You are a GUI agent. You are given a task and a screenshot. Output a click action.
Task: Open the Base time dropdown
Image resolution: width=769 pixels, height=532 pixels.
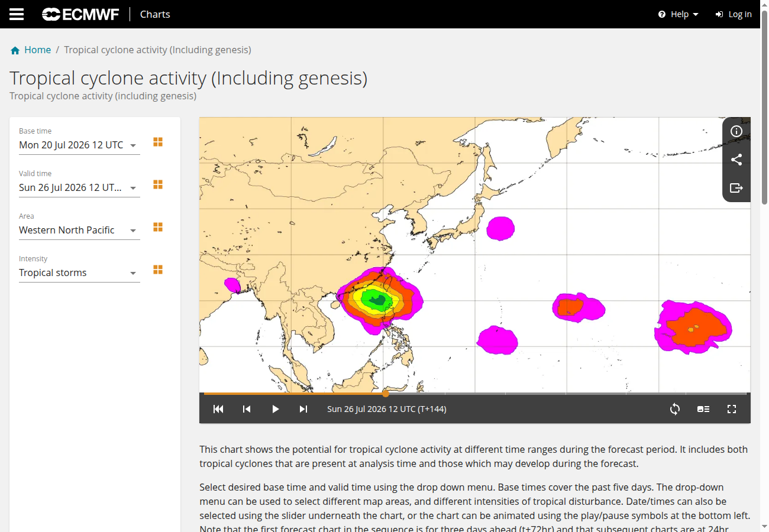point(79,145)
